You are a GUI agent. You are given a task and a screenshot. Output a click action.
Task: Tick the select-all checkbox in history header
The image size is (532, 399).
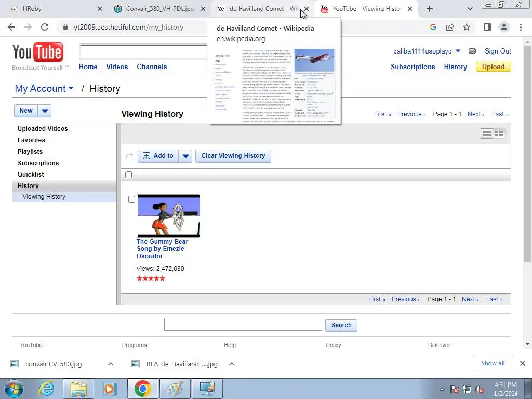129,175
